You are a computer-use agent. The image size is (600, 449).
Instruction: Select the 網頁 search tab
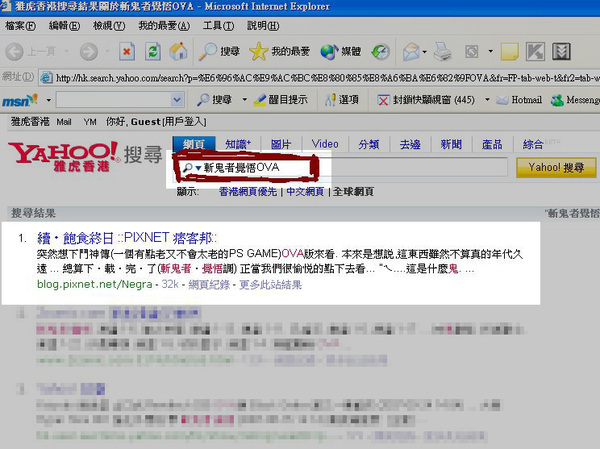(194, 144)
